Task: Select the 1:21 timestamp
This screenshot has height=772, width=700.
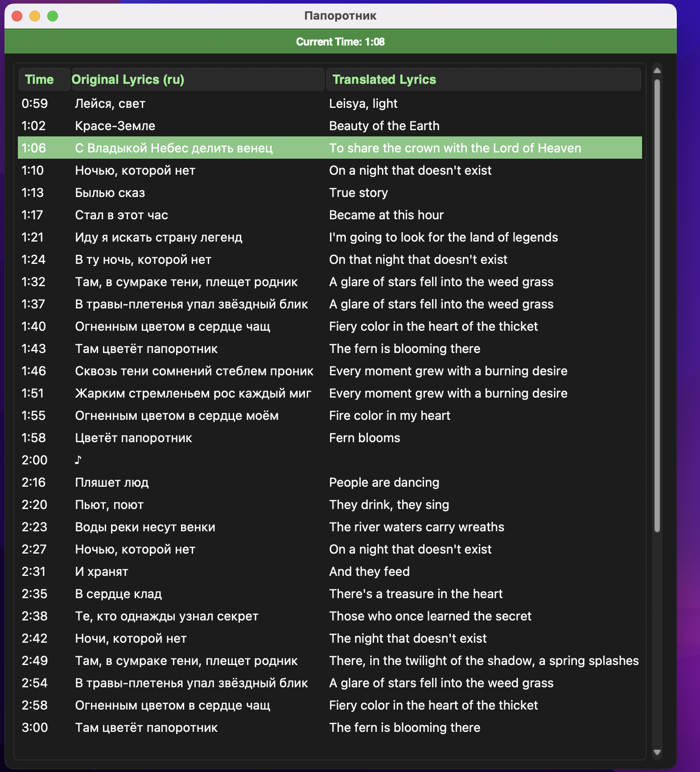Action: tap(33, 237)
